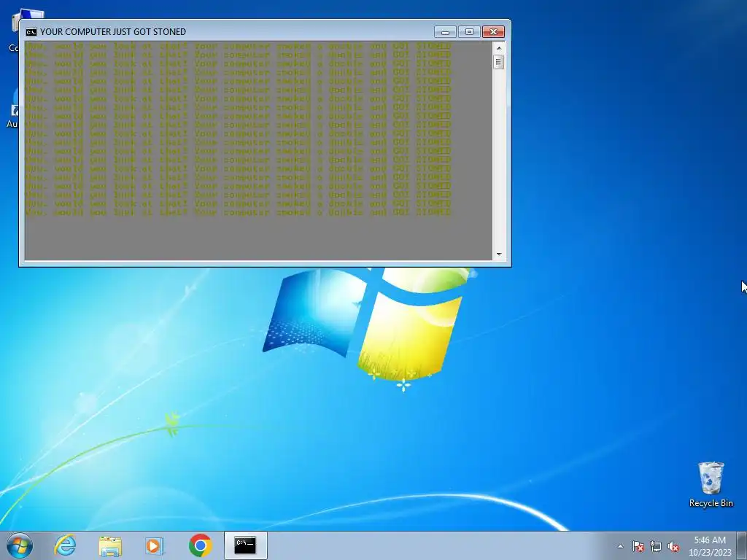The height and width of the screenshot is (560, 747).
Task: Click Show desktop button at taskbar end
Action: [x=742, y=545]
